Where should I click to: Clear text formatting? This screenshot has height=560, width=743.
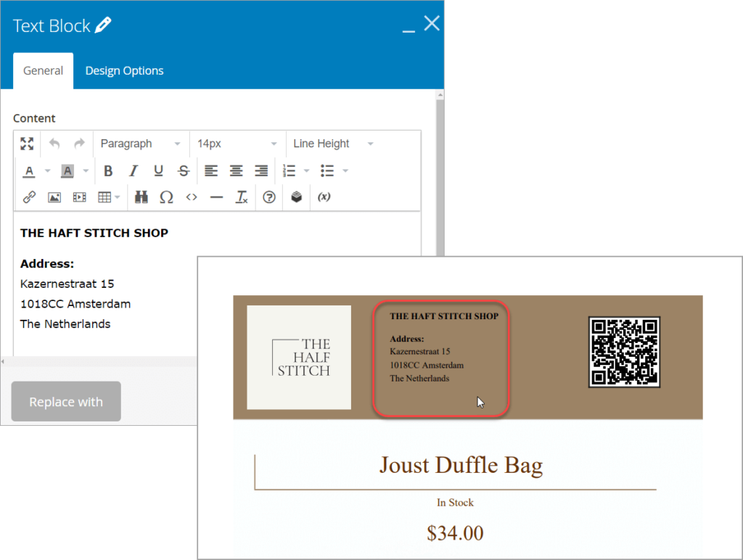pos(242,197)
